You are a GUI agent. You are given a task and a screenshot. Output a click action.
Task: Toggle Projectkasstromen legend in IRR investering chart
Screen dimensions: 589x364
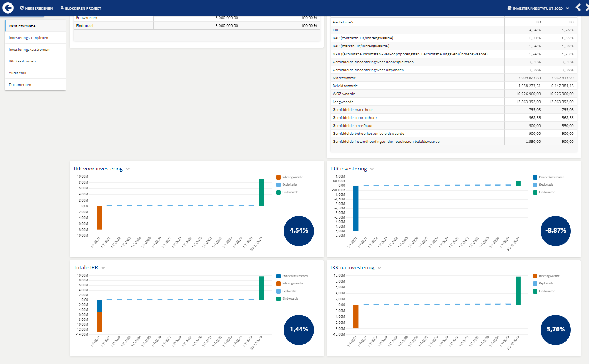(548, 177)
